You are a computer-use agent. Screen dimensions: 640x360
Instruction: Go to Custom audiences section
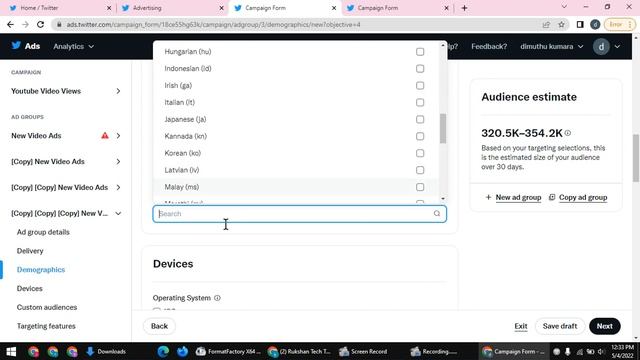(47, 307)
